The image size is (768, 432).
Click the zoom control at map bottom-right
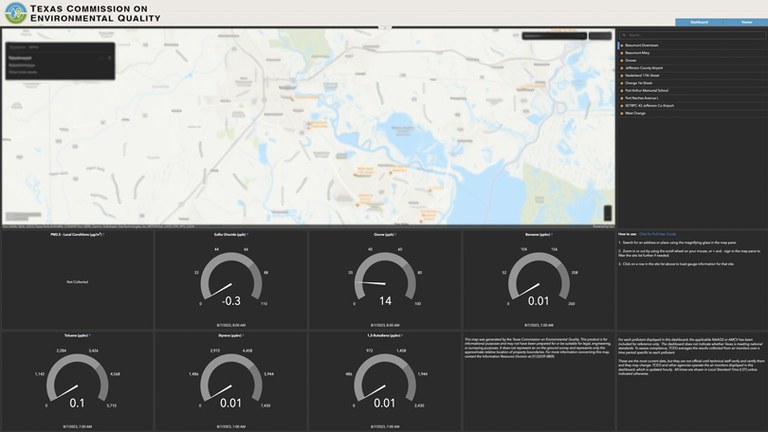(x=607, y=212)
